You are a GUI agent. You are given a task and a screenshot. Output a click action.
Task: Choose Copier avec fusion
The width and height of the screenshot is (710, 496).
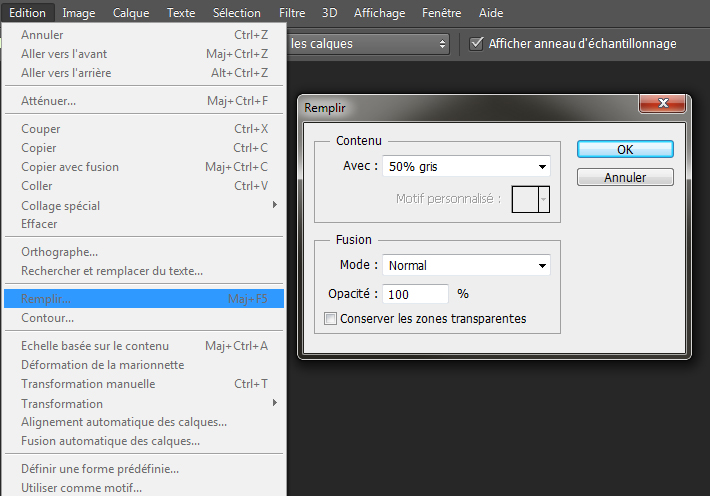(70, 167)
